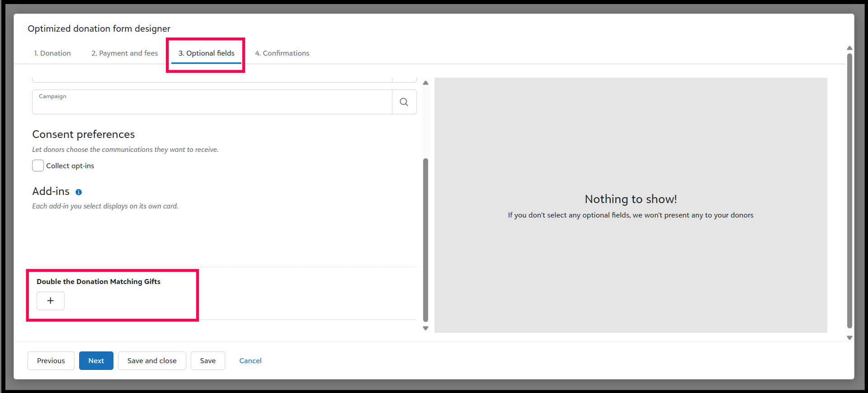Switch to the 1. Donation tab
Screen dimensions: 868x393
click(52, 53)
